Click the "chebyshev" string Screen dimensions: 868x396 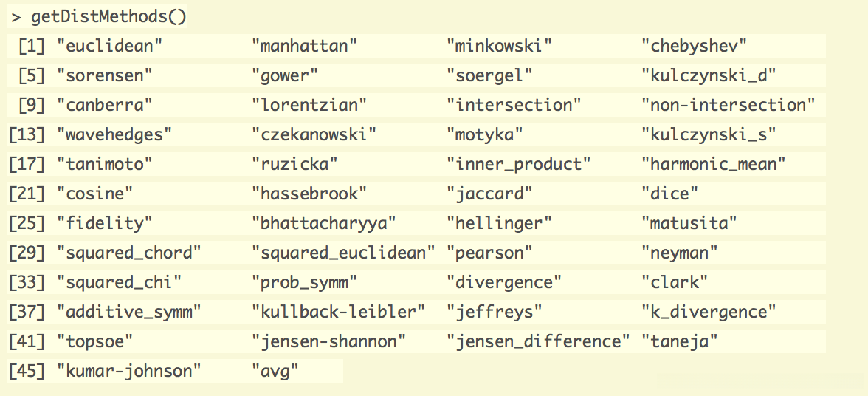694,46
